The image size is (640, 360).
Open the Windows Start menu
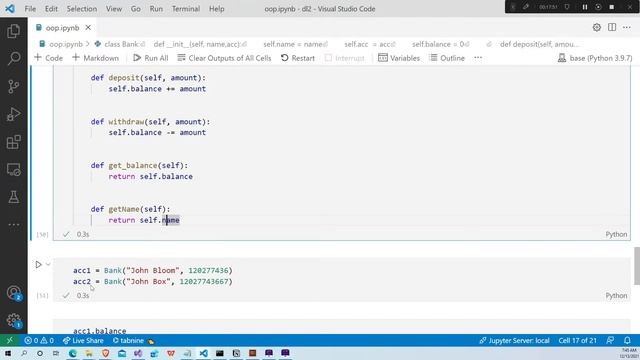coord(8,353)
